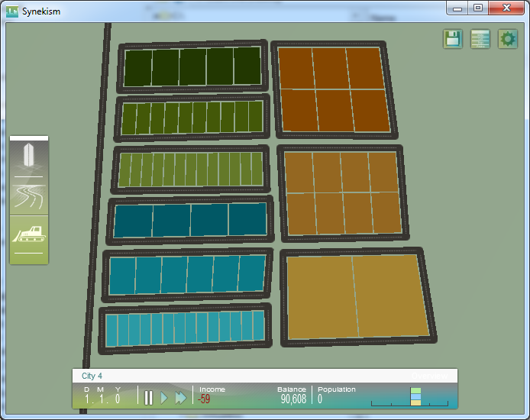Click the City 4 title label

pos(92,376)
